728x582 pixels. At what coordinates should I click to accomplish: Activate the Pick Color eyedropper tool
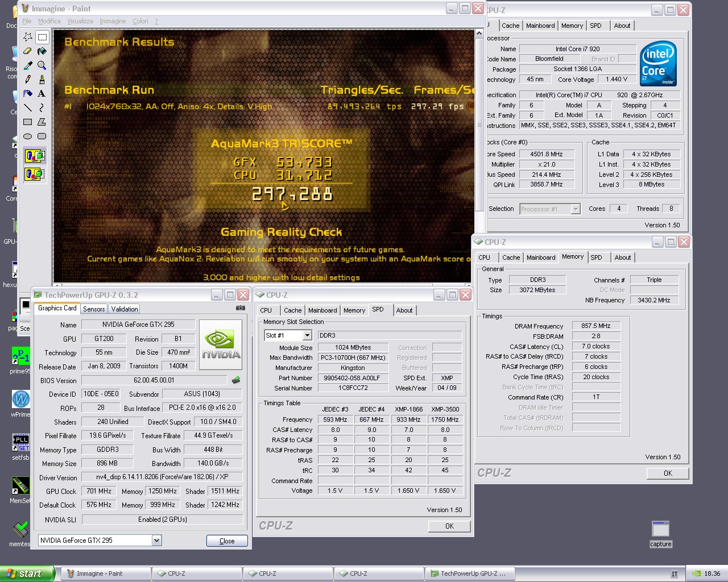pyautogui.click(x=27, y=65)
